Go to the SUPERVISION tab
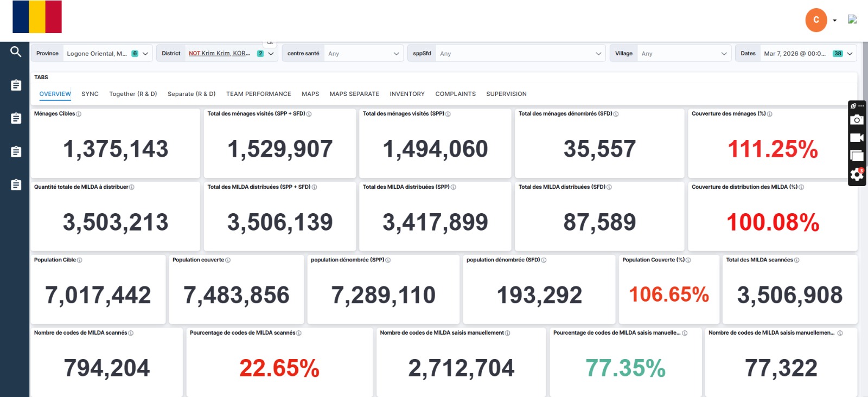Image resolution: width=868 pixels, height=397 pixels. (x=506, y=94)
